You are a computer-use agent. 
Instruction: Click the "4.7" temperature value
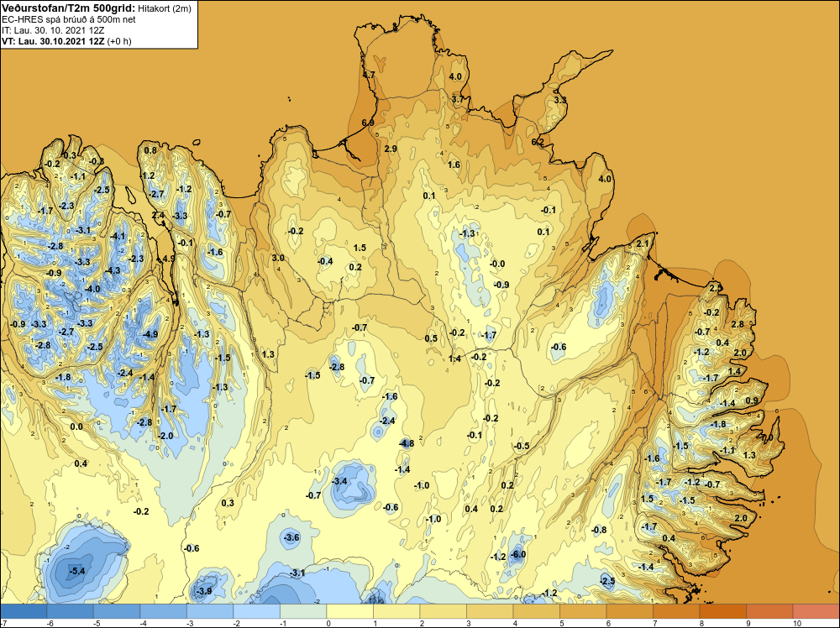[369, 75]
